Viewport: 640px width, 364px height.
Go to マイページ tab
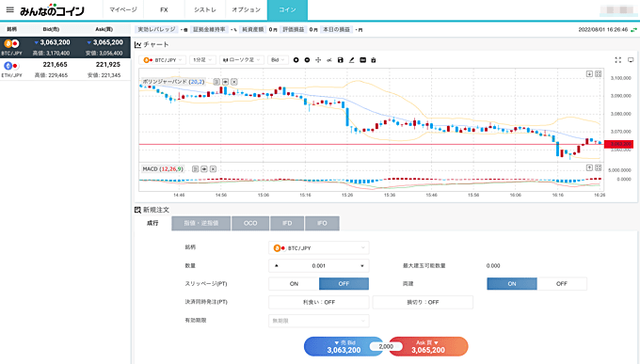[123, 9]
